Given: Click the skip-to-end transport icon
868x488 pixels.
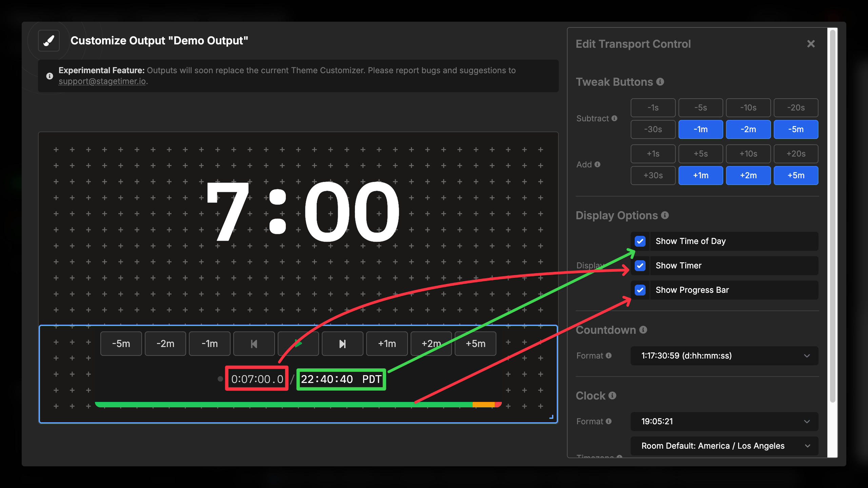Looking at the screenshot, I should 342,343.
